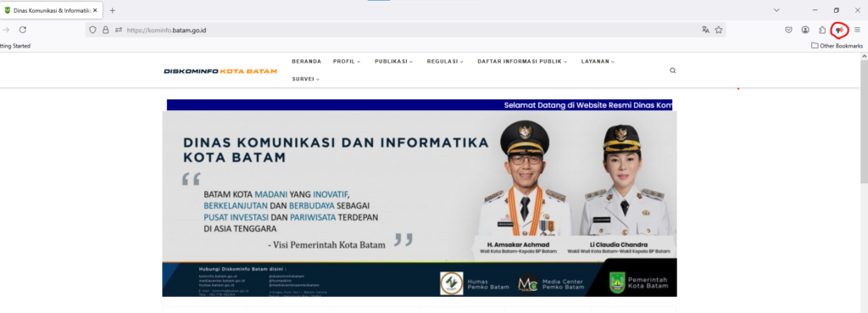Expand the PUBLIKASI dropdown menu
Image resolution: width=868 pixels, height=313 pixels.
pos(393,61)
